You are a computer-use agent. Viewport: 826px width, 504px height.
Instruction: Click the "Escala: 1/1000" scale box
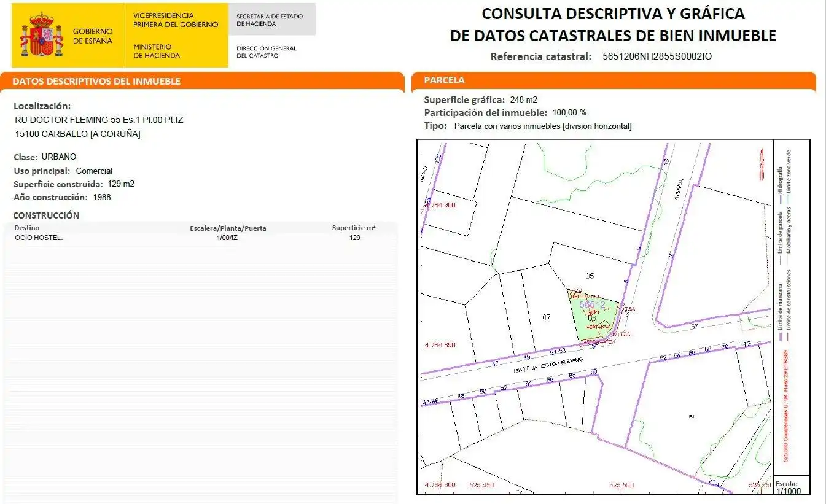(790, 486)
